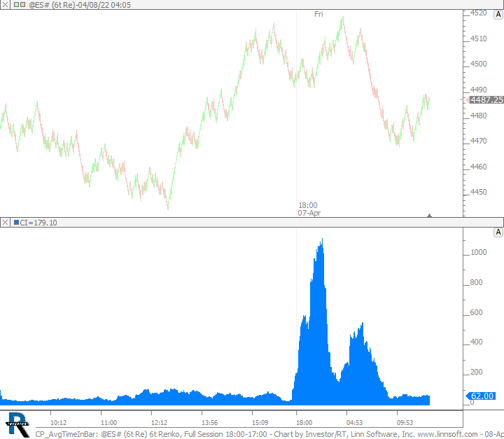Close the @ES# price pane with X
The width and height of the screenshot is (504, 439).
pos(5,4)
